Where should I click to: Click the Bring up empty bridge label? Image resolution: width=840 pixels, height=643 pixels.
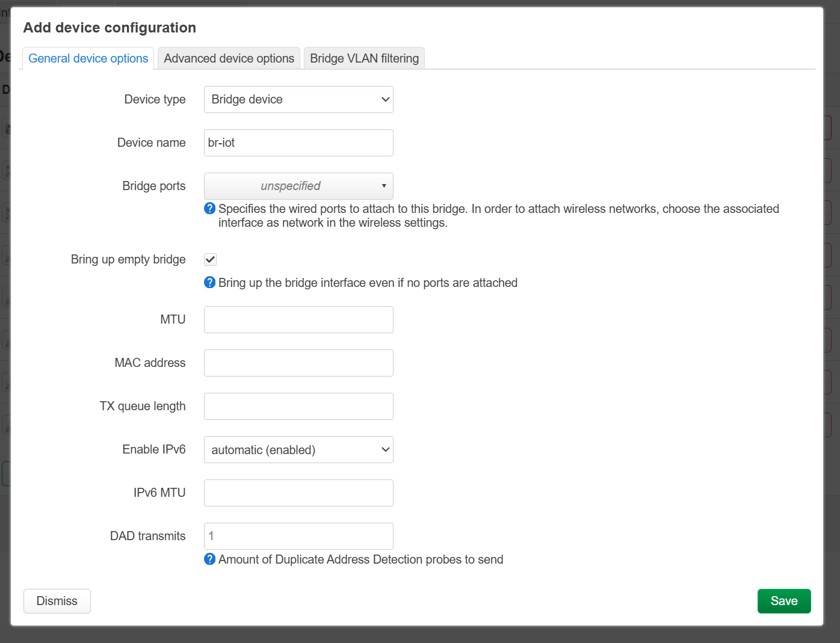point(128,259)
